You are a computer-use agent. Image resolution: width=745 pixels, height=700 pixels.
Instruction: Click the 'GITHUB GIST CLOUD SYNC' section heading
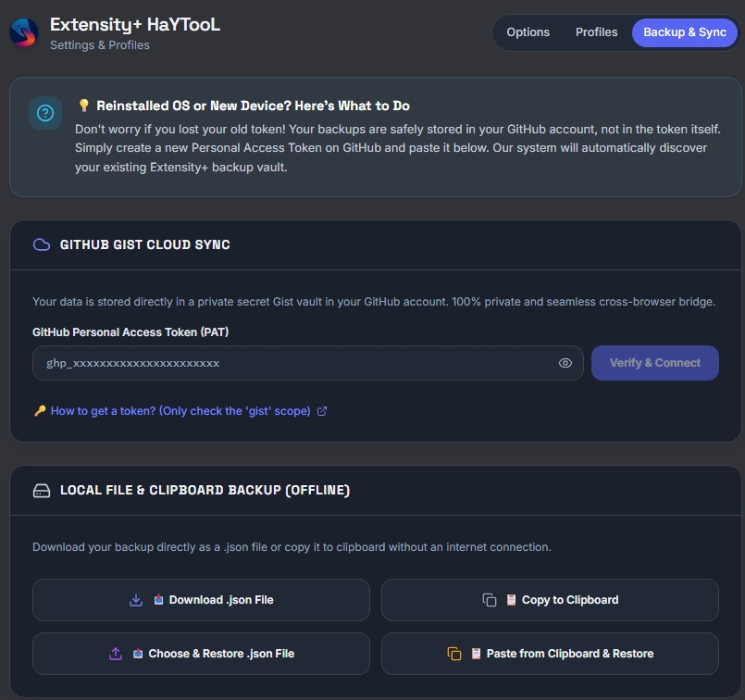click(145, 244)
